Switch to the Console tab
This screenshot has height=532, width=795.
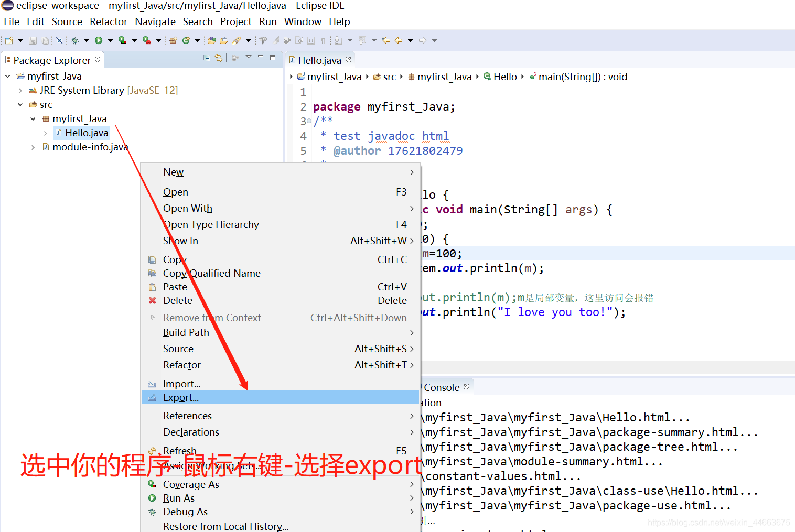click(442, 387)
